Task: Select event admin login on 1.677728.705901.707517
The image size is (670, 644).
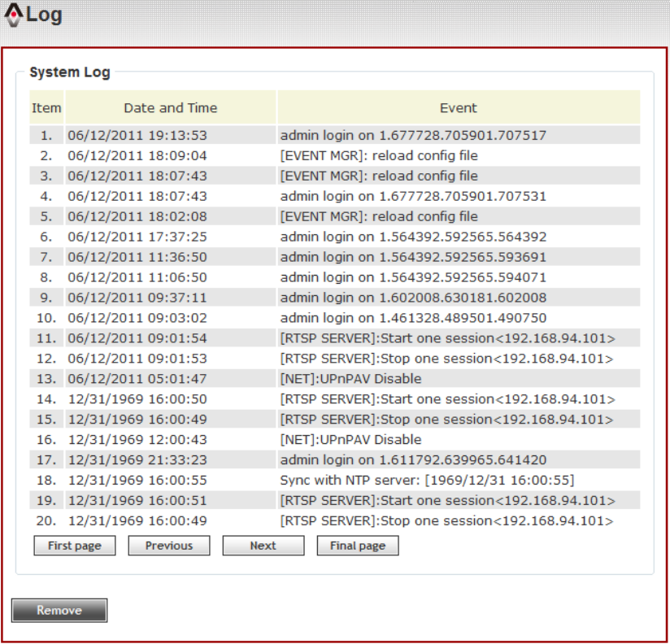Action: tap(413, 136)
